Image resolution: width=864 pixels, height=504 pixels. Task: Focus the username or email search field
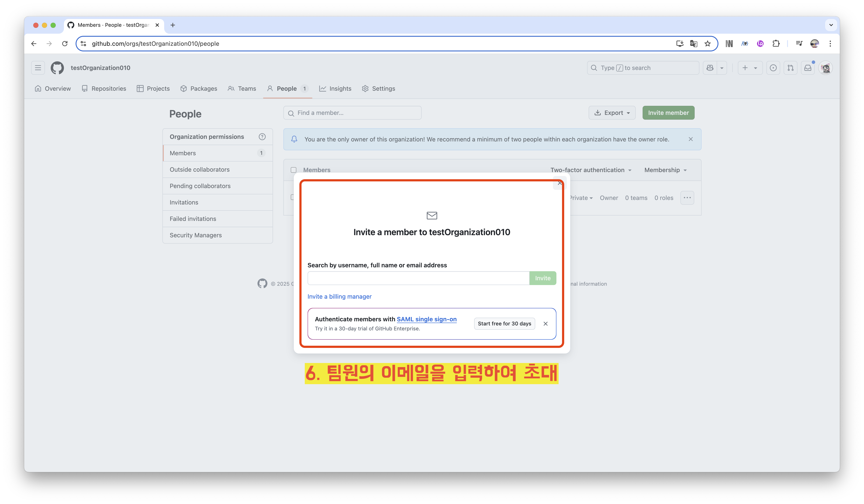418,278
